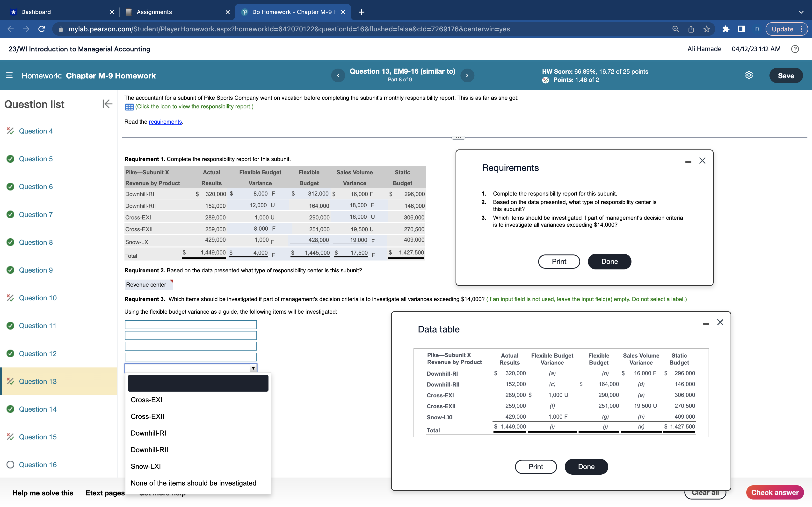Go to the previous question arrow
This screenshot has height=507, width=812.
tap(338, 75)
